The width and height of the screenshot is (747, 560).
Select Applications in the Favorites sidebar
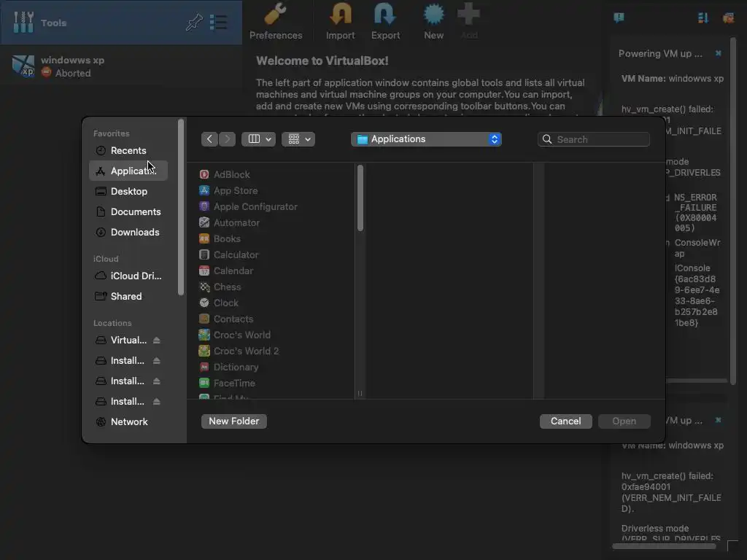point(128,171)
